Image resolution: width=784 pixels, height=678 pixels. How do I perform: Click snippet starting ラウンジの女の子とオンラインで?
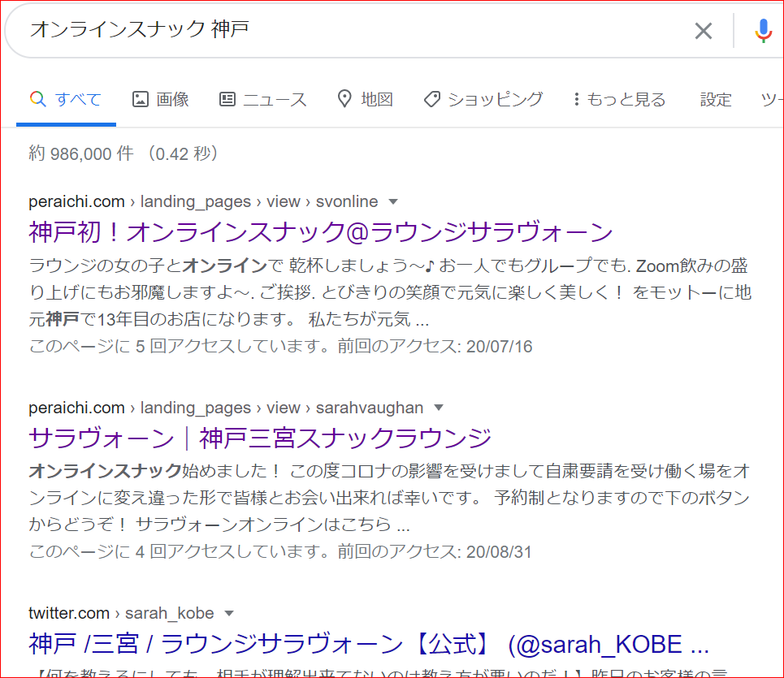coord(390,292)
